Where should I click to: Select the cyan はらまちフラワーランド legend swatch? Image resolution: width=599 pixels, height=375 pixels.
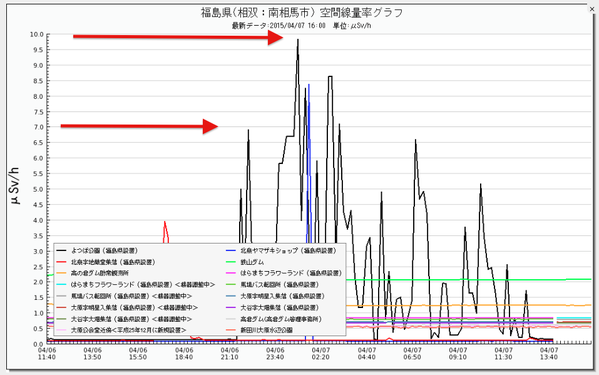coord(61,285)
